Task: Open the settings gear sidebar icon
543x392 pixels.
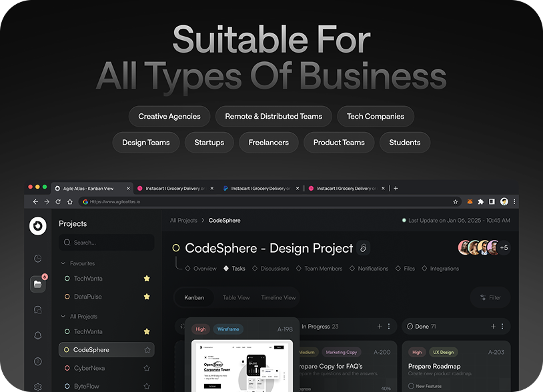Action: pyautogui.click(x=38, y=387)
